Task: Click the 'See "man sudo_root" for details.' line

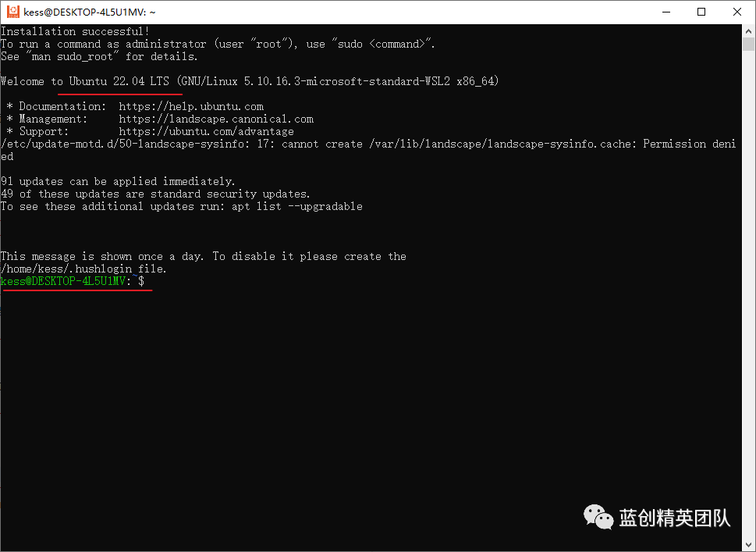Action: (x=99, y=56)
